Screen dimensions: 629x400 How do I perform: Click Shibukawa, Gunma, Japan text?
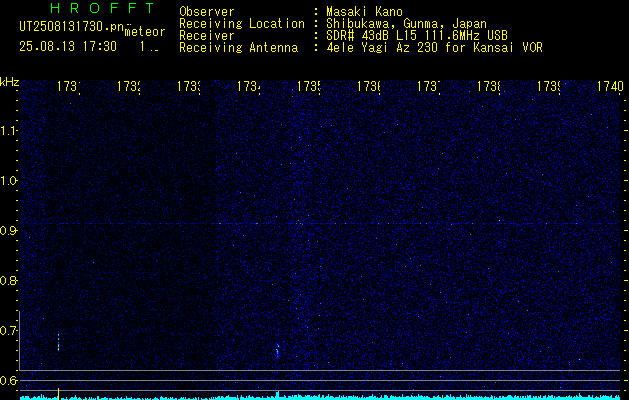point(406,24)
